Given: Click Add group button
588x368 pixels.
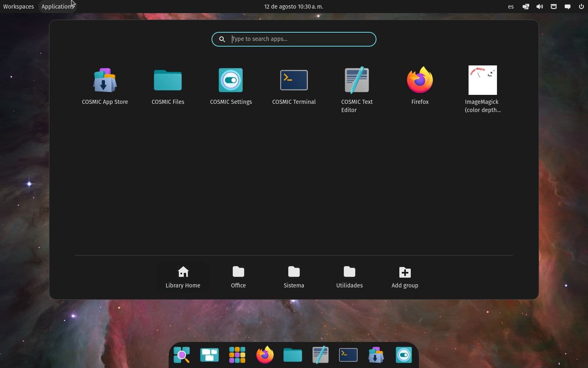Looking at the screenshot, I should [405, 277].
